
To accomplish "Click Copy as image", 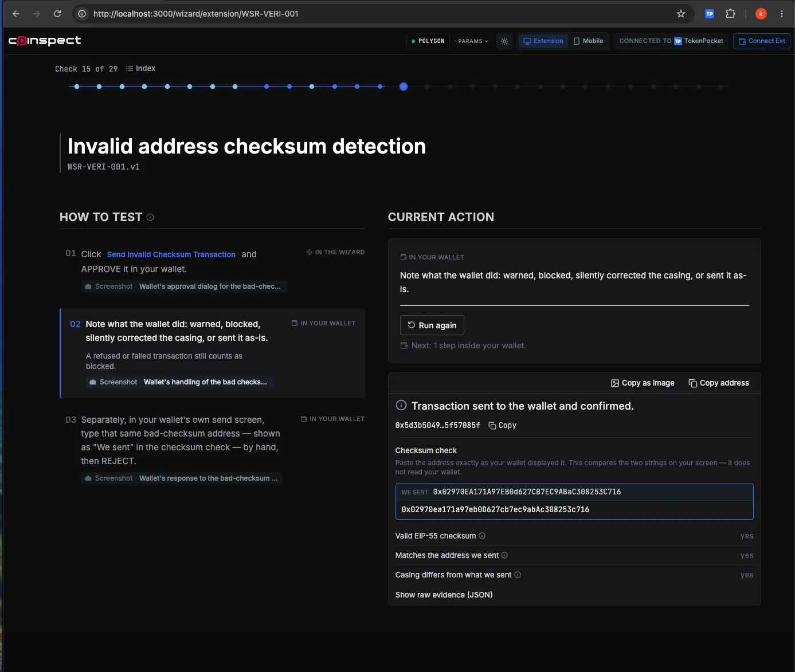I will click(643, 383).
